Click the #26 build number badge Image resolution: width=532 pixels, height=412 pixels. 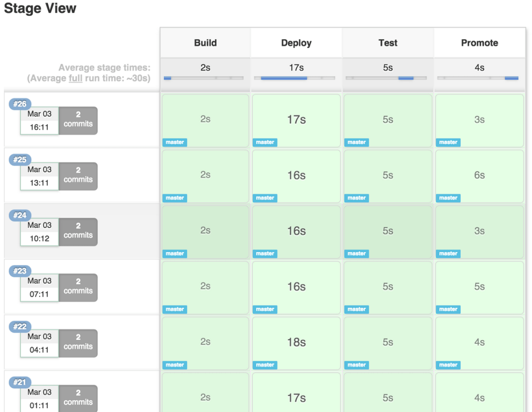tap(20, 104)
